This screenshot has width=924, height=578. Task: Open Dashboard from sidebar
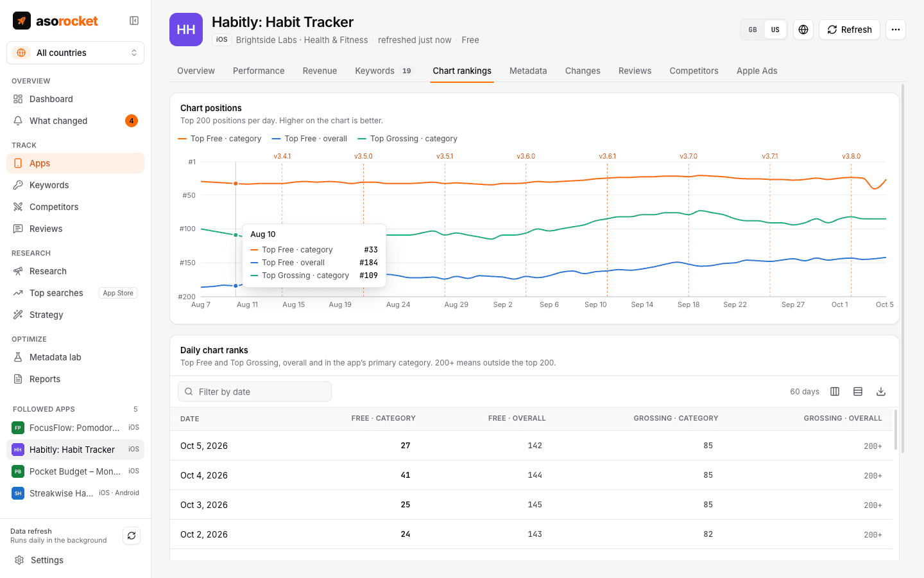click(x=75, y=99)
